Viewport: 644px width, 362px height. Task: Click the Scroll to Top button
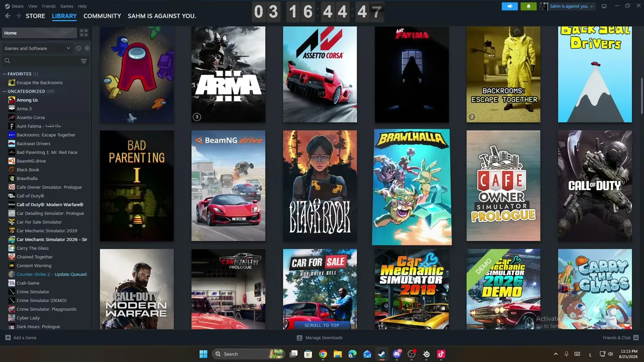click(321, 325)
